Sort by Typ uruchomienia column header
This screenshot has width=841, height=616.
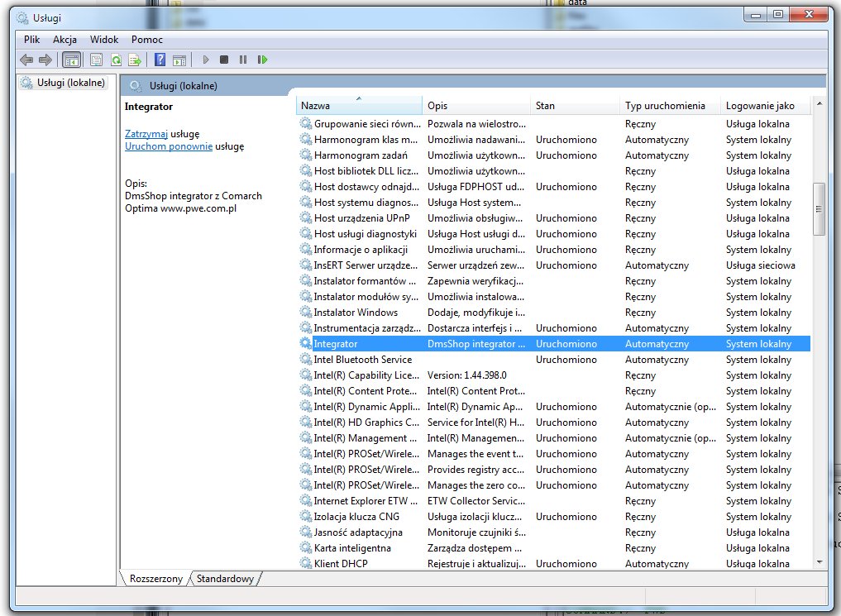coord(670,106)
